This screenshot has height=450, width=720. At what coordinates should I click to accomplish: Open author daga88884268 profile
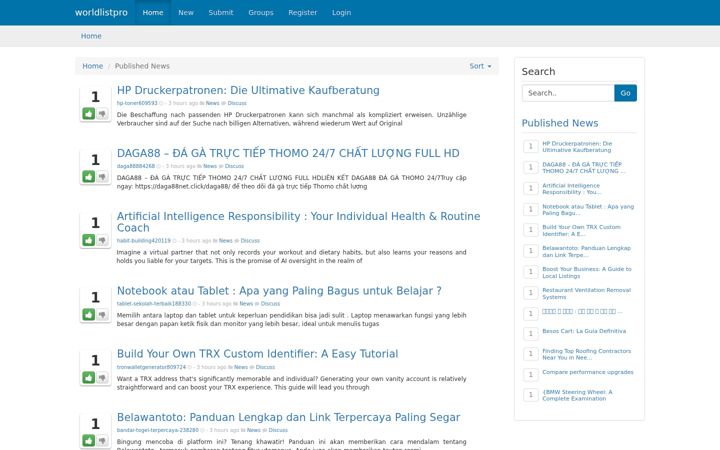136,166
